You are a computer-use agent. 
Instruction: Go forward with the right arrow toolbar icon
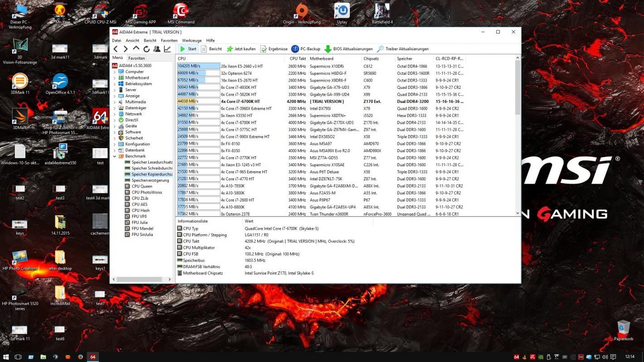(126, 49)
